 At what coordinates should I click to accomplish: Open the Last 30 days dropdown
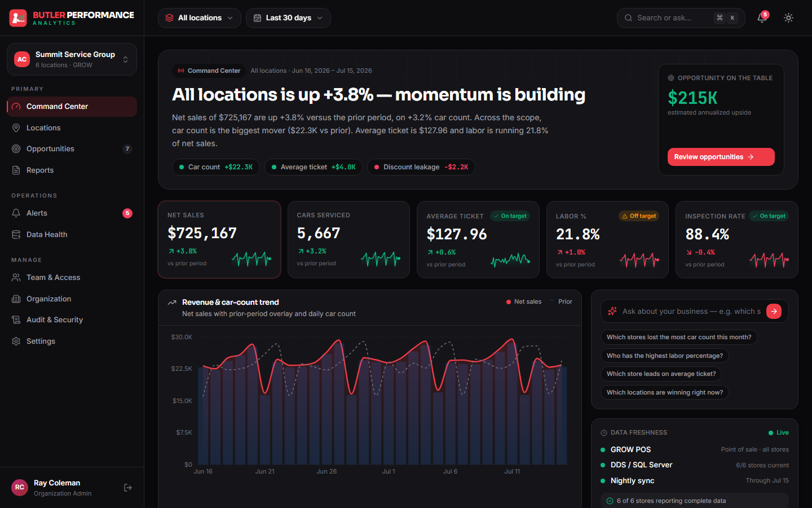[288, 18]
